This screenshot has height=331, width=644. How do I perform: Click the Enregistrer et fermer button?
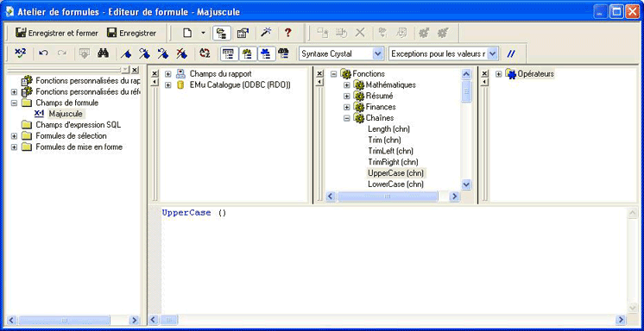tap(57, 34)
